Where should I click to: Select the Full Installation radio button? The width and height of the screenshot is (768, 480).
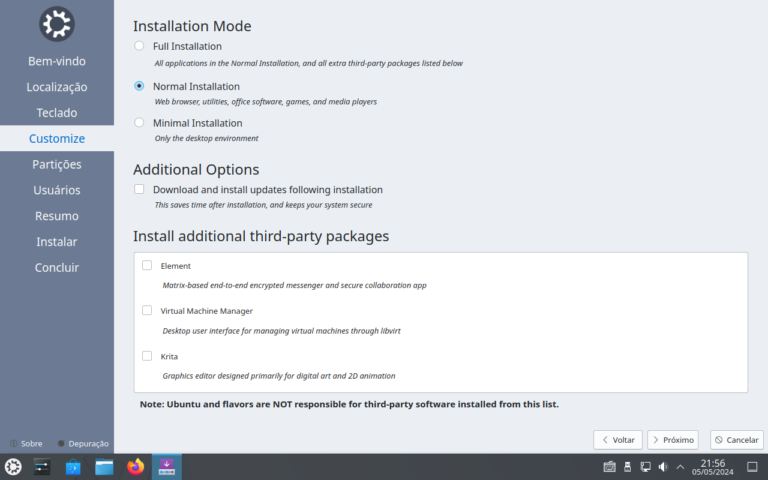pyautogui.click(x=139, y=46)
